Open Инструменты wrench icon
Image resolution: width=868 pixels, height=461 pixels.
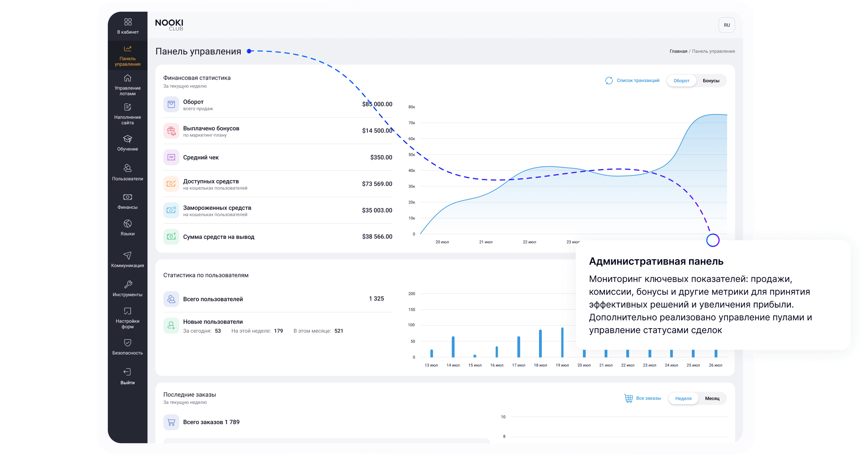click(128, 285)
